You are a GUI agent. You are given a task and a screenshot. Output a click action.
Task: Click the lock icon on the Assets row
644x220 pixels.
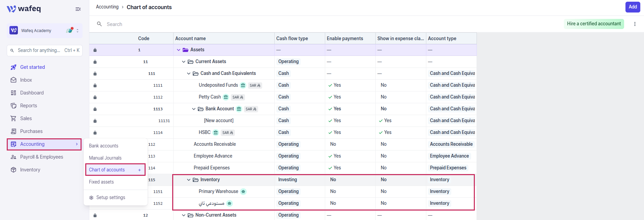pos(95,50)
